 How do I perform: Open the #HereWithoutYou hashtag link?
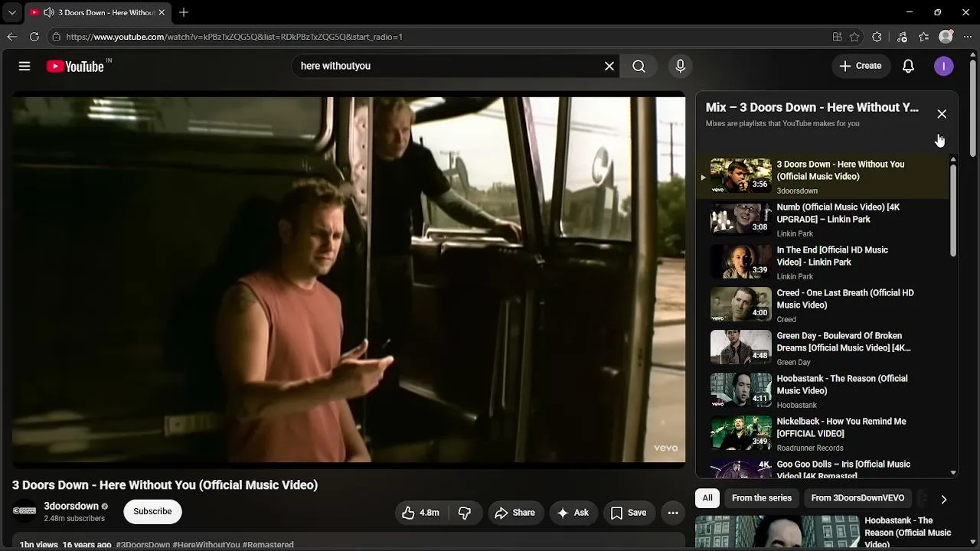207,545
